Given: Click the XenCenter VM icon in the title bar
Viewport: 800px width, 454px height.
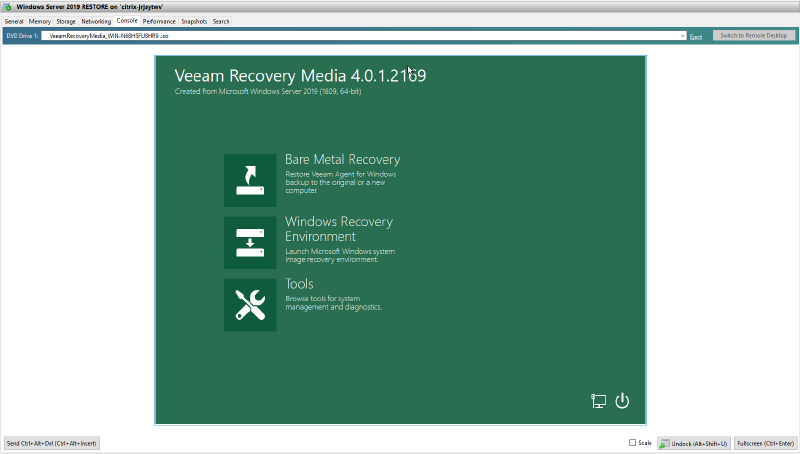Looking at the screenshot, I should click(7, 7).
